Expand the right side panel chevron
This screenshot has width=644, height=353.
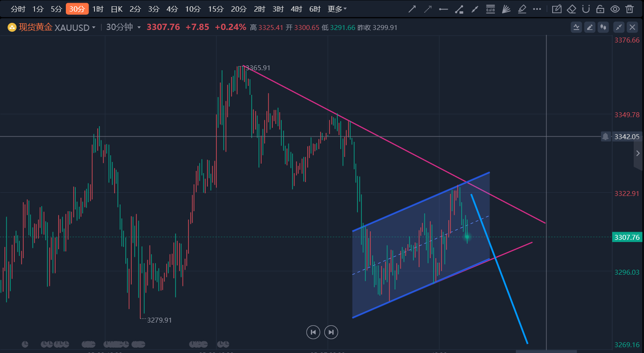point(638,153)
